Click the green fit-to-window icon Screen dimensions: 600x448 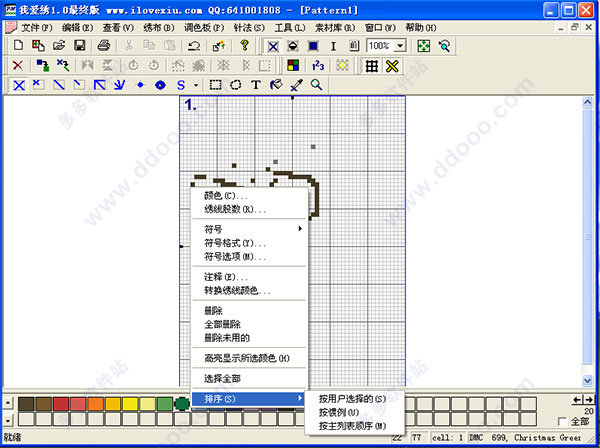[x=424, y=46]
